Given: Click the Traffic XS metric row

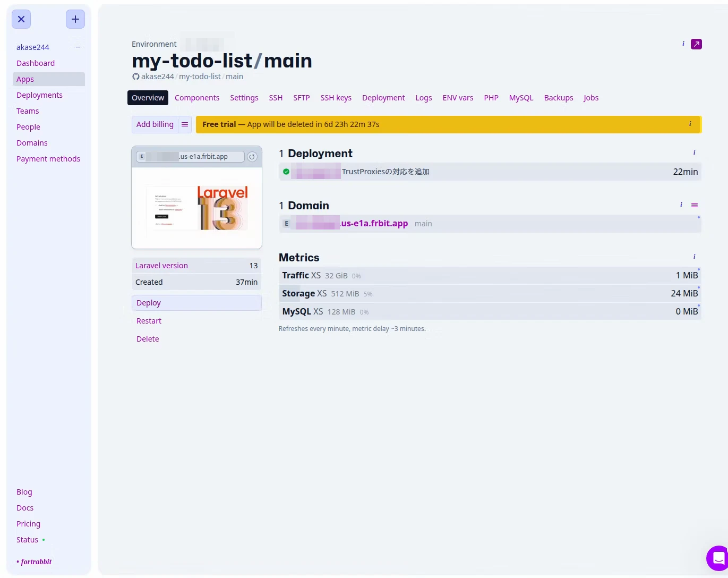Looking at the screenshot, I should coord(490,275).
